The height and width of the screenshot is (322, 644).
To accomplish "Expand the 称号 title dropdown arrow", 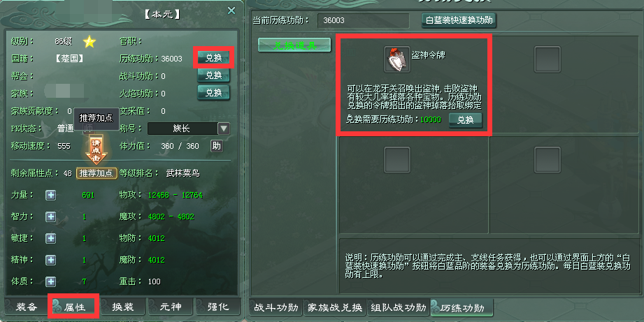I will pos(224,129).
